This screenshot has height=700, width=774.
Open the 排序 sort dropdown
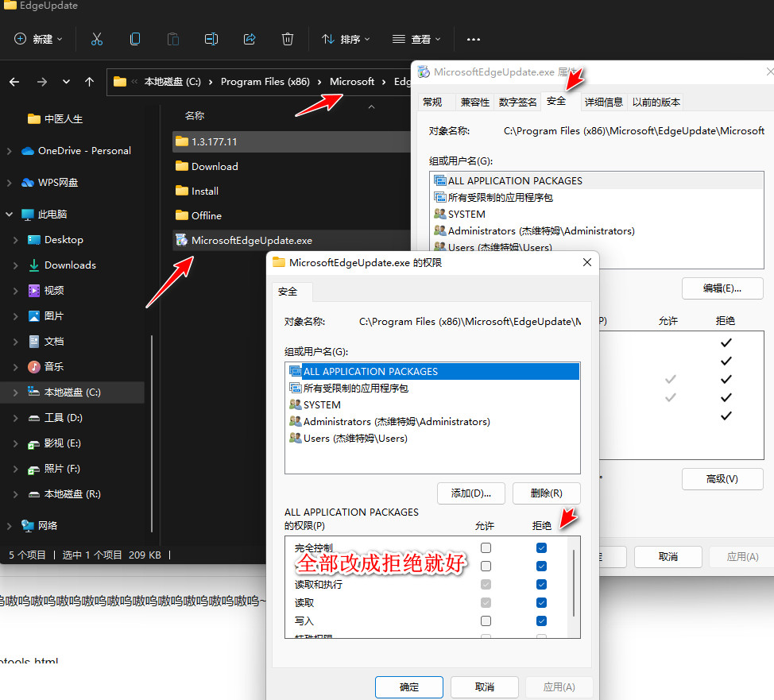click(346, 39)
